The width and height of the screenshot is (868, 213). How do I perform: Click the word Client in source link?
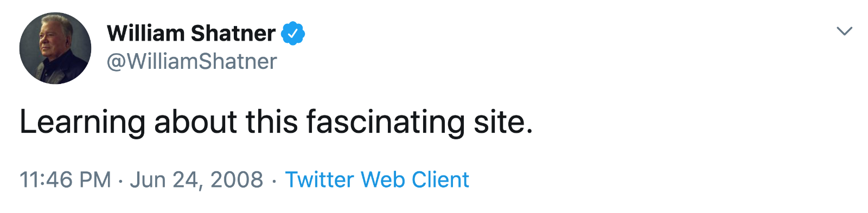(x=440, y=179)
